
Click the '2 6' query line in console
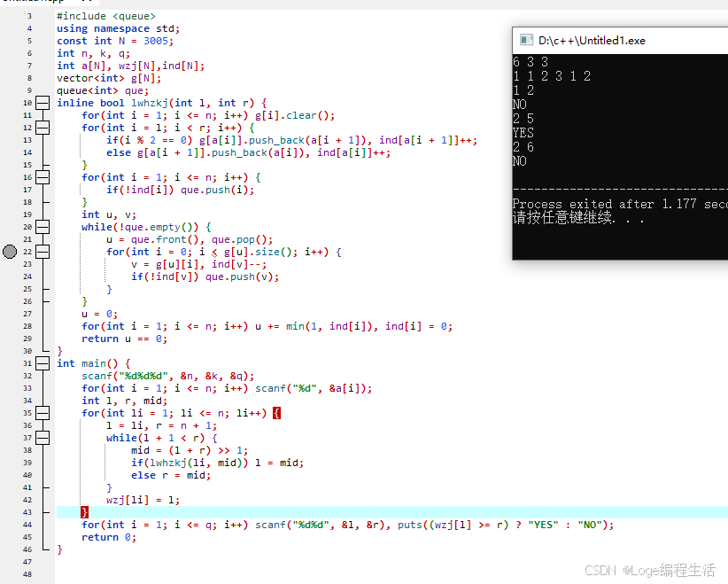(x=523, y=147)
